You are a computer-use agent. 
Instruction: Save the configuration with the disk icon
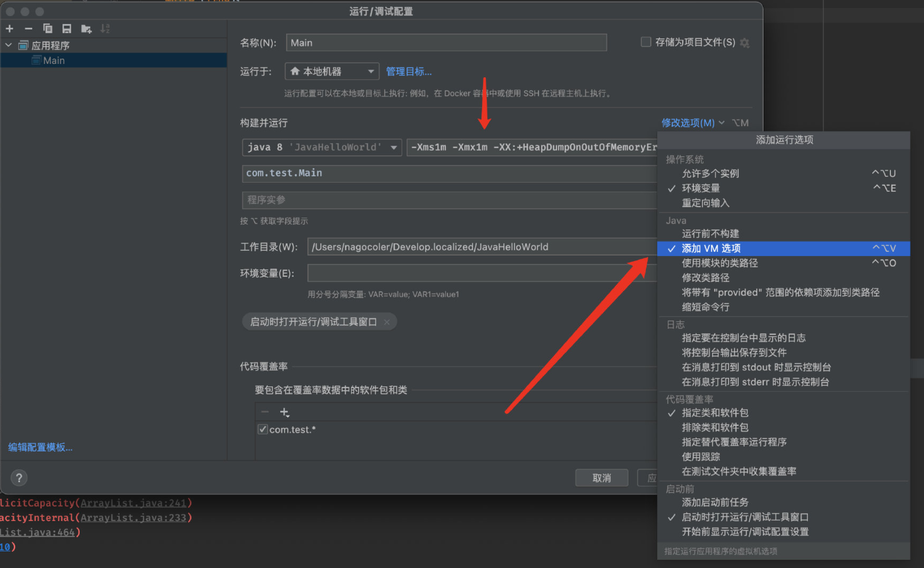point(66,29)
